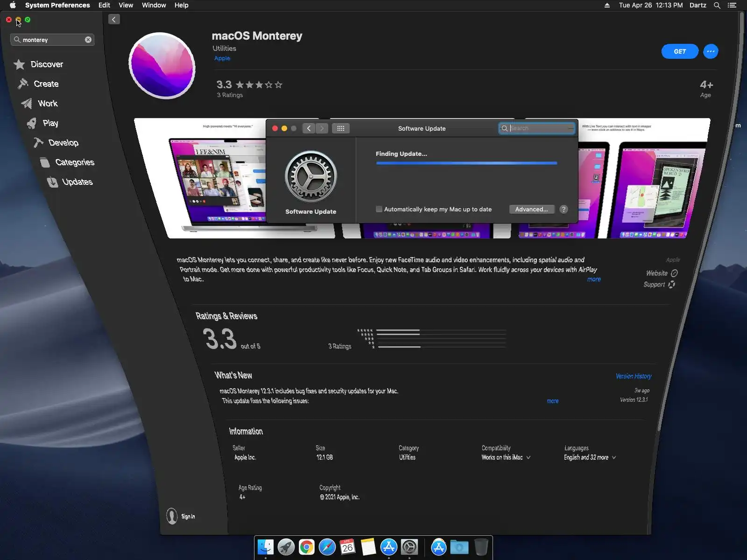Click the '4+' age rating next to GET
The image size is (747, 560).
pos(706,85)
